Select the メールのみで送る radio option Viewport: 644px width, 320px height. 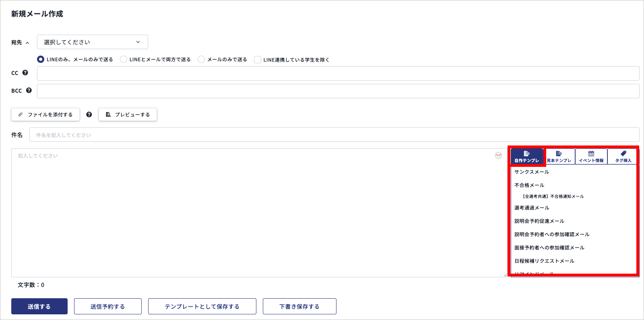tap(201, 59)
